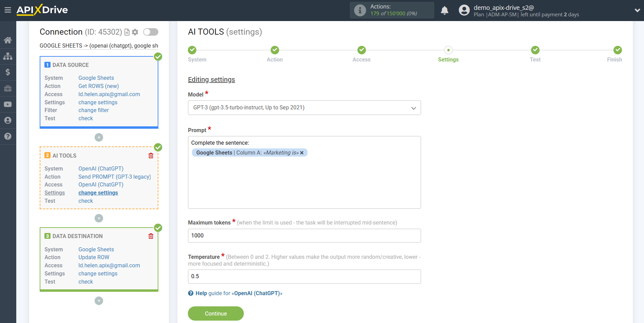
Task: Open the help question icon in sidebar
Action: click(x=8, y=136)
